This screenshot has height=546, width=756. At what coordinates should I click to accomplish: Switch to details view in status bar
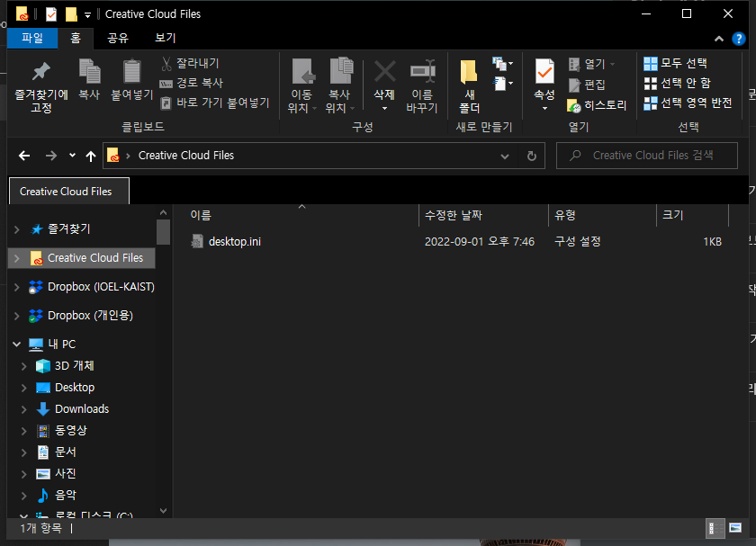click(715, 528)
